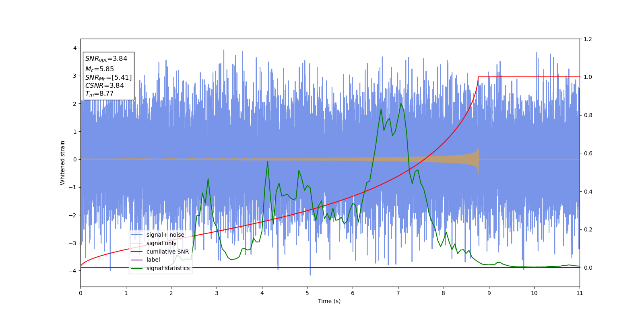Image resolution: width=644 pixels, height=322 pixels.
Task: Click the right y-axis tick label 0.2
Action: (588, 230)
